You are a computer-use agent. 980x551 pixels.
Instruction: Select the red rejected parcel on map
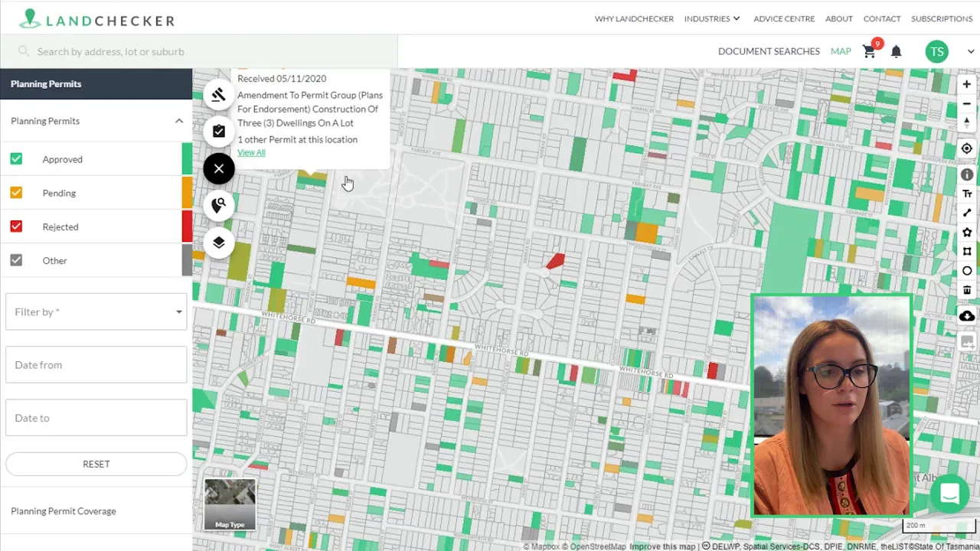tap(556, 262)
